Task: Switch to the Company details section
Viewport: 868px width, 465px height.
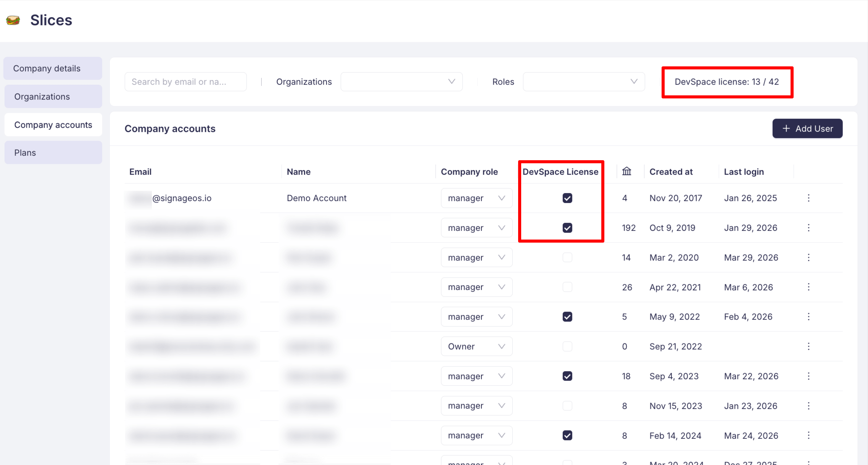Action: (x=47, y=68)
